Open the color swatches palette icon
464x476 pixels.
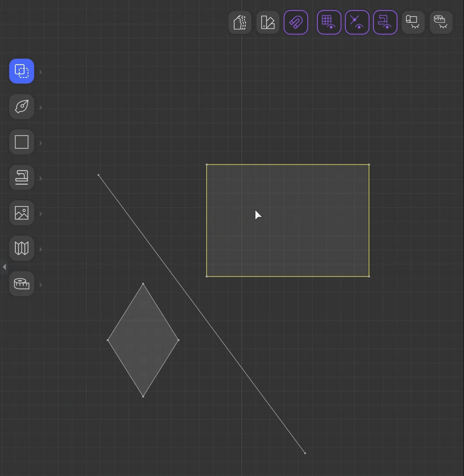click(x=268, y=22)
